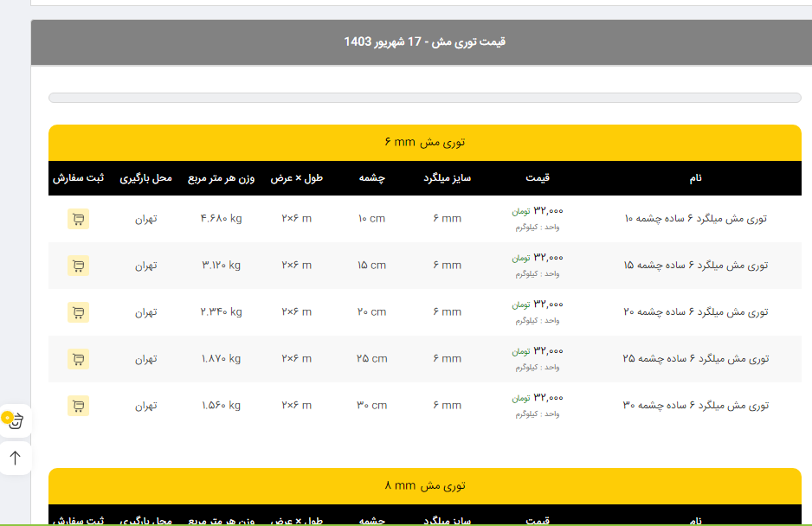Order the چشمه 30 mesh with its cart icon
Image resolution: width=812 pixels, height=526 pixels.
click(78, 405)
